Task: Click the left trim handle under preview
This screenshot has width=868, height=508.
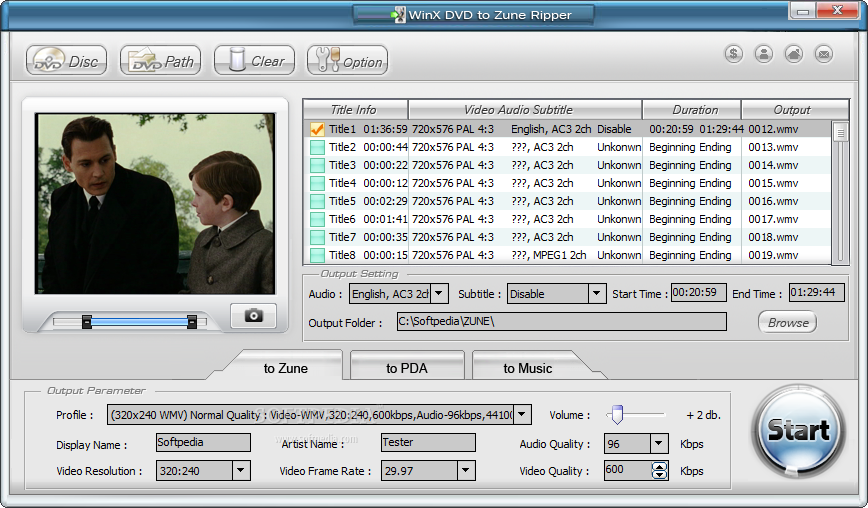Action: tap(86, 322)
